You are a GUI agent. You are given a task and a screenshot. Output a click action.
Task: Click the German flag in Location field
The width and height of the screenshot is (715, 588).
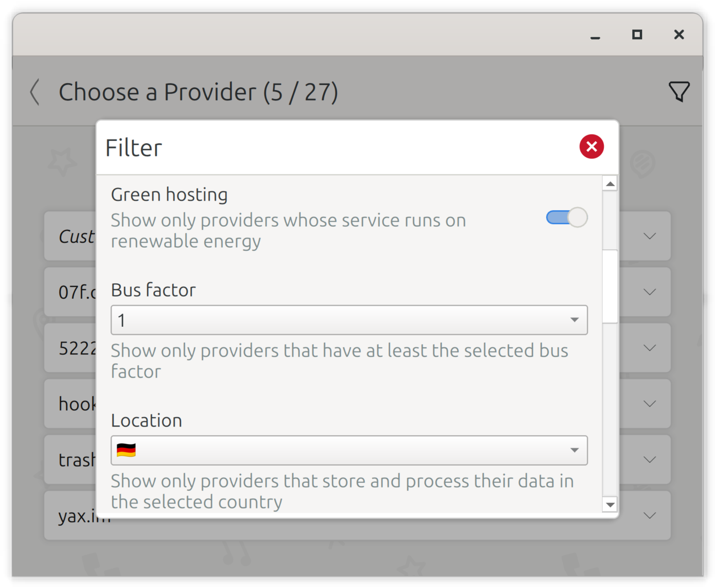click(x=126, y=450)
